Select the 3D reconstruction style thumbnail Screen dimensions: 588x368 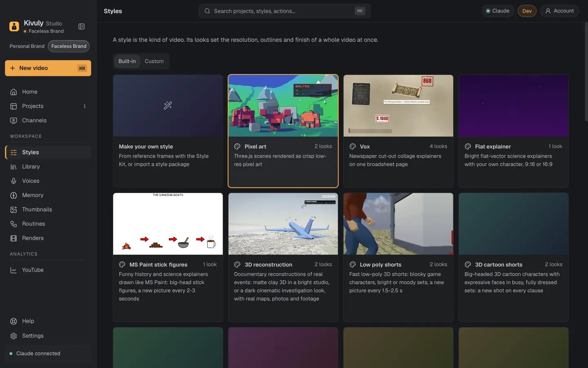(283, 224)
